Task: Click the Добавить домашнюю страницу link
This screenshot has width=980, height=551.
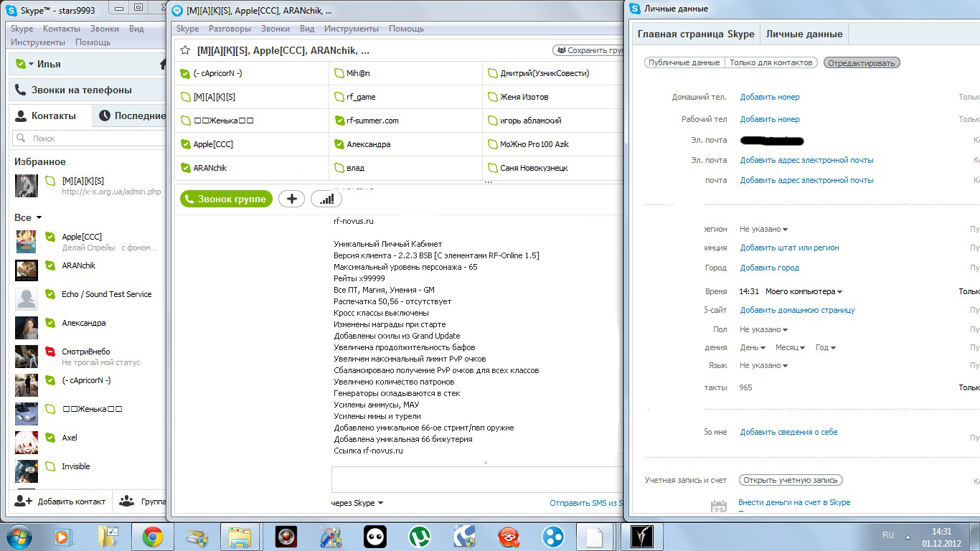Action: pos(797,310)
